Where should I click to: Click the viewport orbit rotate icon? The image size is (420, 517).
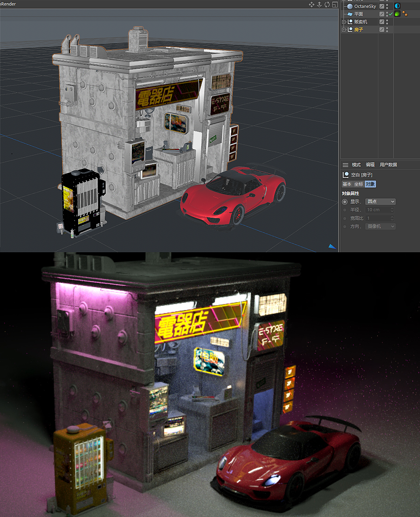pos(327,4)
